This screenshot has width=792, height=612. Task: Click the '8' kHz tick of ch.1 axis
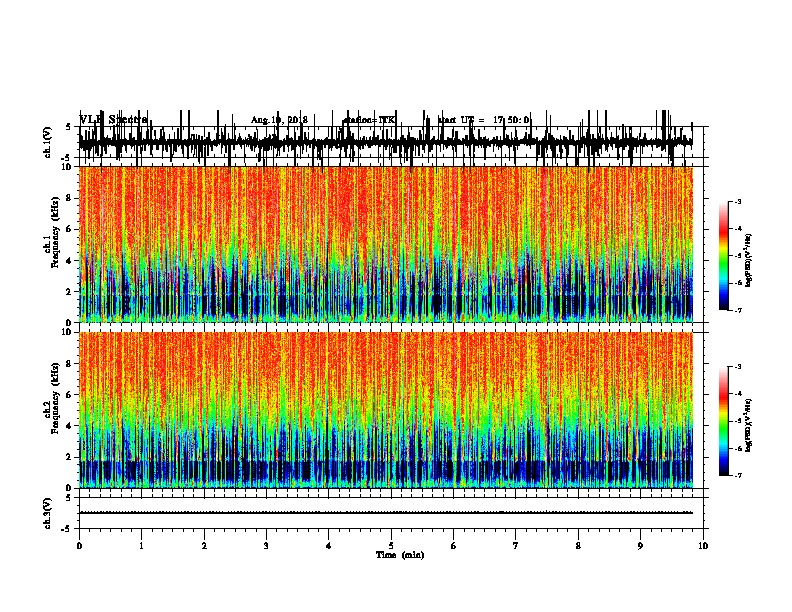point(70,198)
